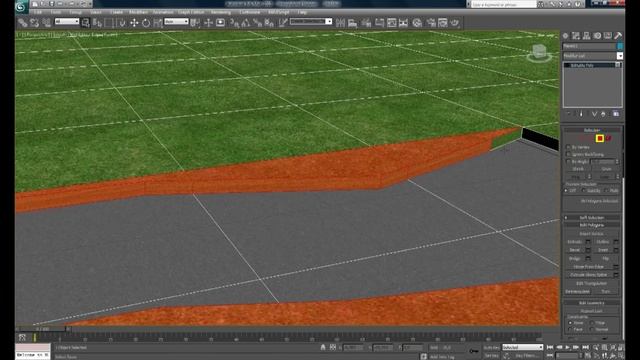Click the Bevel button
The width and height of the screenshot is (640, 360).
pos(575,250)
